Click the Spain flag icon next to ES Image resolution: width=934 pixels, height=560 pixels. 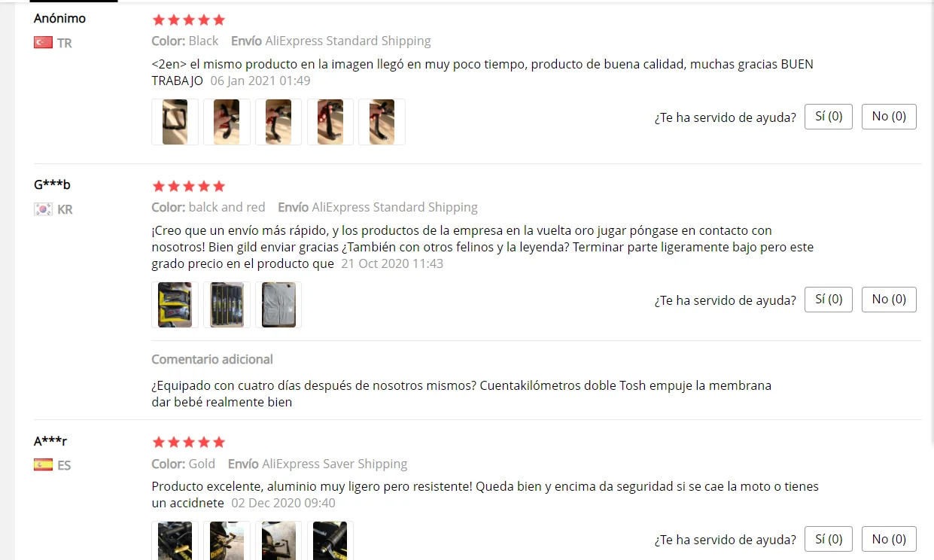pyautogui.click(x=43, y=465)
